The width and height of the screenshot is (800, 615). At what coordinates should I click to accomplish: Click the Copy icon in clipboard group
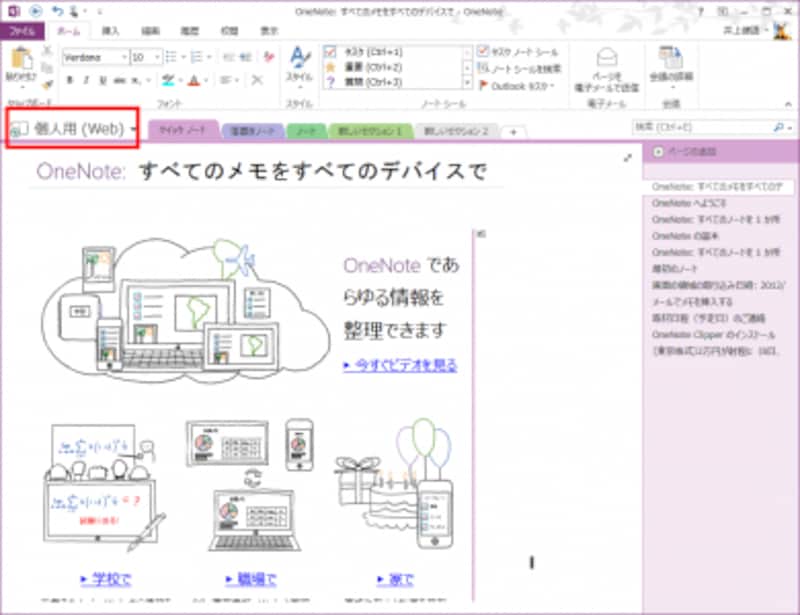[x=47, y=67]
